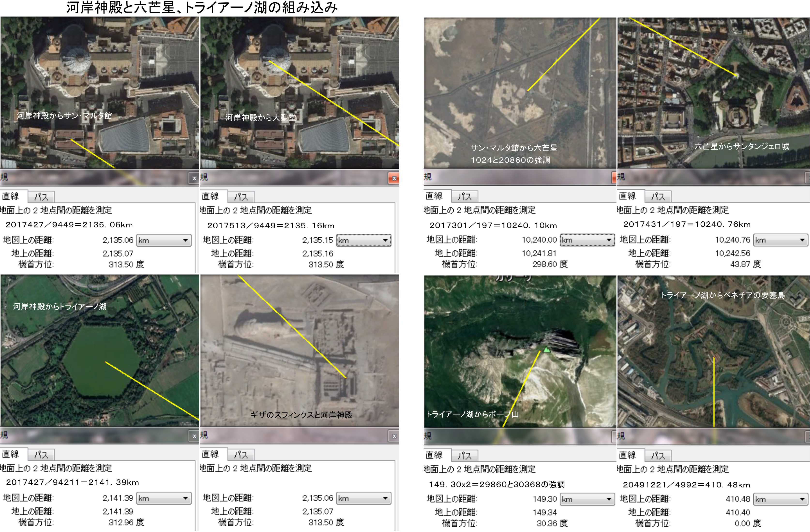Screen dimensions: 810x532
Task: Select the パス tab in the 149.30 km panel
Action: click(x=464, y=455)
